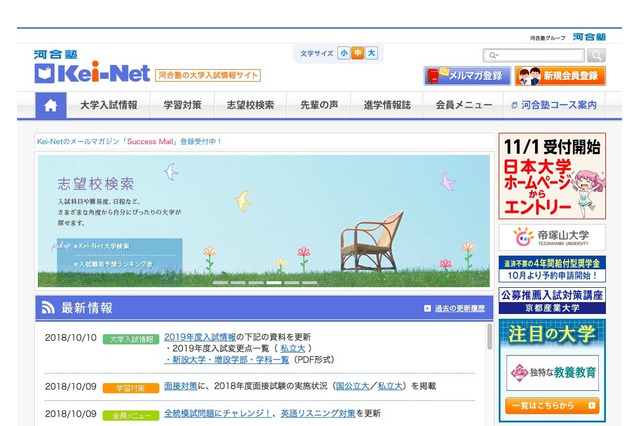
Task: Select first carousel slide indicator
Action: coord(220,282)
